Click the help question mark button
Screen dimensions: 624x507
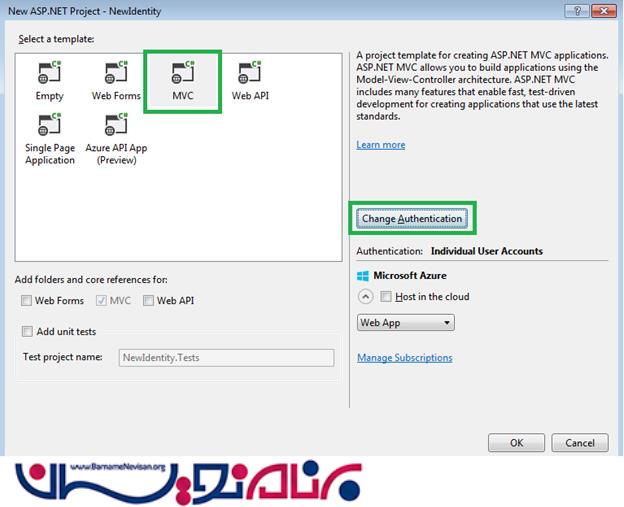pos(577,11)
